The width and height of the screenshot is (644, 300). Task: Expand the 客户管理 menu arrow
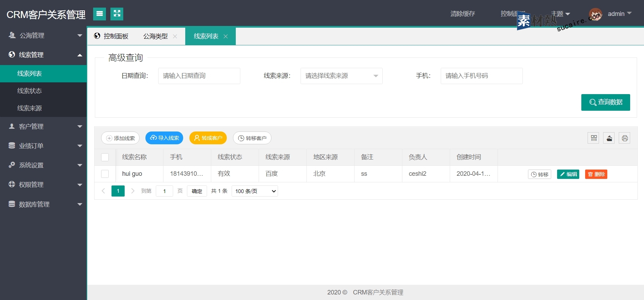point(80,127)
